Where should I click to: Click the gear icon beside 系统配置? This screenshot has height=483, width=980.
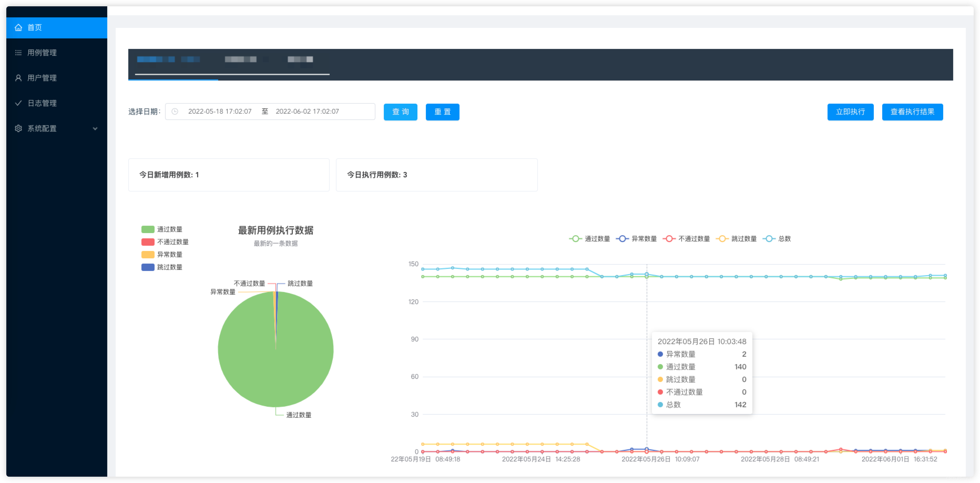(18, 128)
